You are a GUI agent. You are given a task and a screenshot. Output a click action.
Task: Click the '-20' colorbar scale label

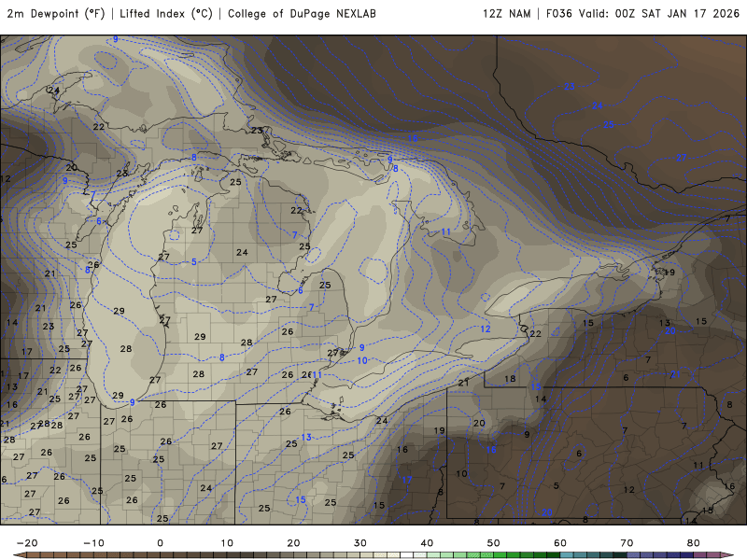pyautogui.click(x=27, y=543)
